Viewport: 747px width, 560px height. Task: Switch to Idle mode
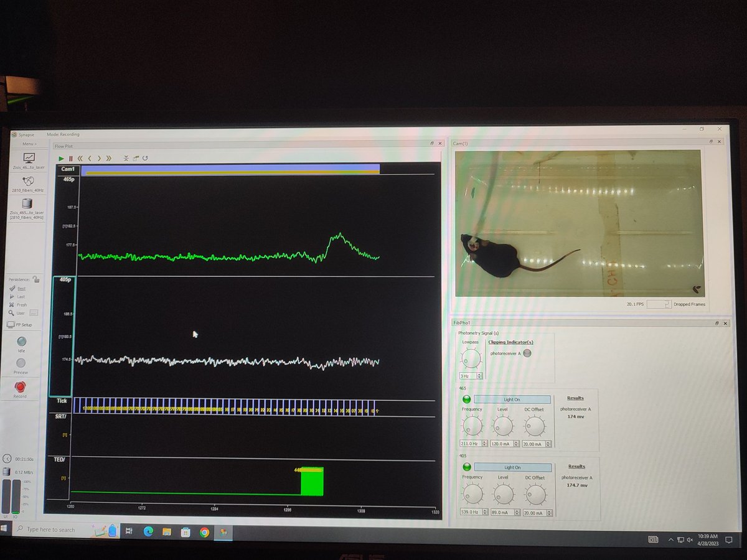(21, 341)
